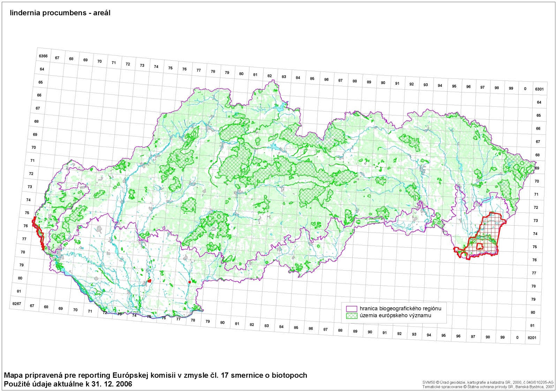The width and height of the screenshot is (557, 392).
Task: Click the '99' label in top grid row
Action: pos(511,89)
